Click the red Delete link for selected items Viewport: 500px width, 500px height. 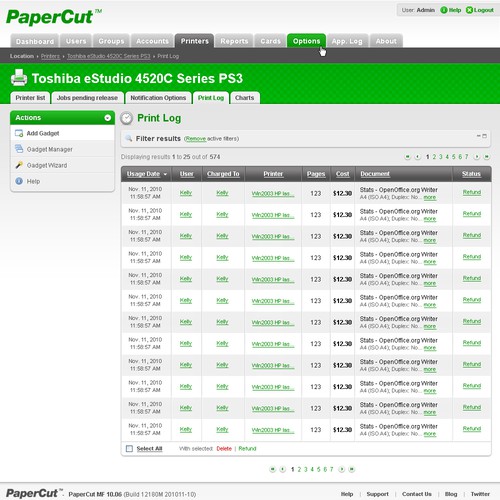224,448
